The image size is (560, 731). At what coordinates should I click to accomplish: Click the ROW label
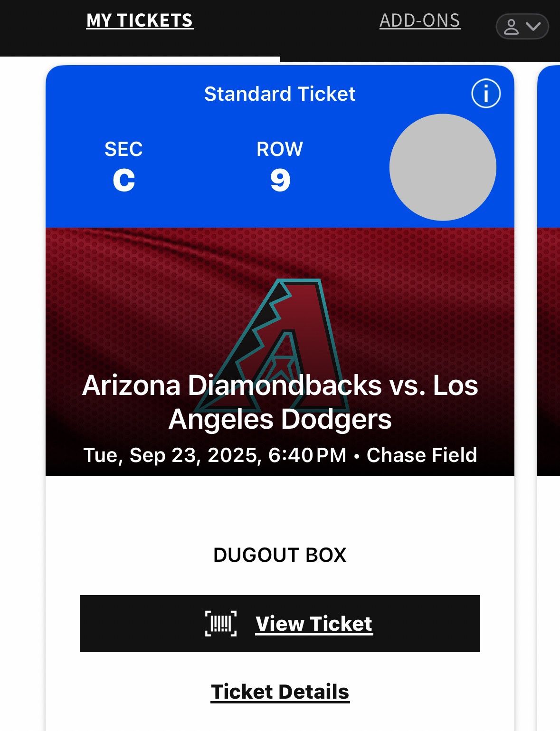(x=280, y=149)
